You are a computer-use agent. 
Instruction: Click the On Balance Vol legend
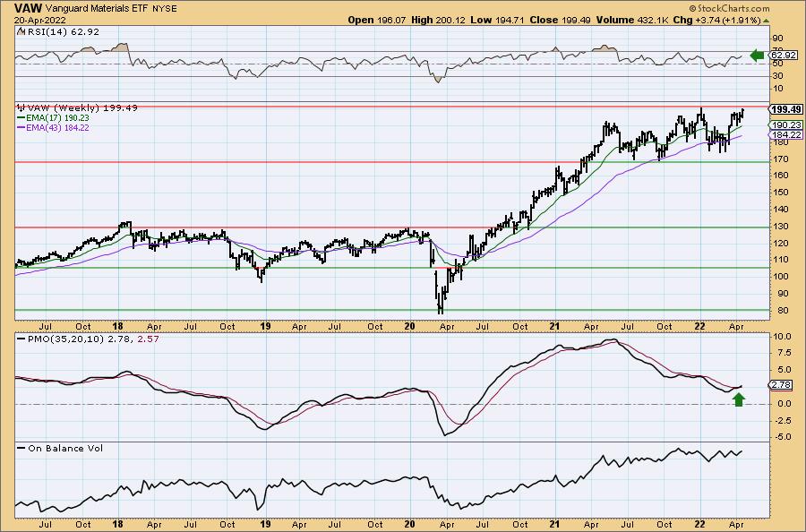click(60, 448)
